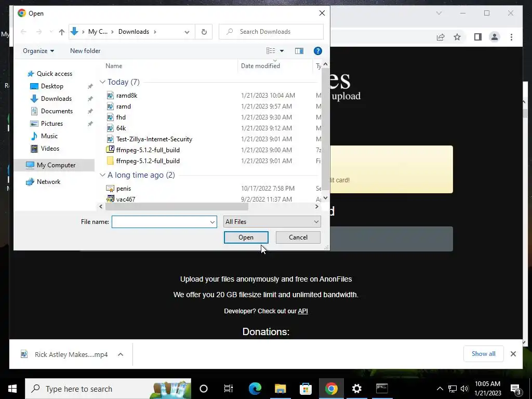Click Show all downloads
The width and height of the screenshot is (532, 399).
click(x=484, y=354)
